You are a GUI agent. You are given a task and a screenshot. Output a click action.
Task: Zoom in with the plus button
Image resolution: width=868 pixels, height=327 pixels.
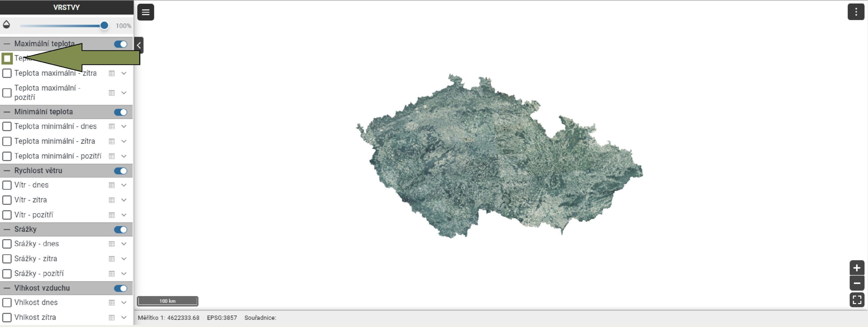coord(856,268)
